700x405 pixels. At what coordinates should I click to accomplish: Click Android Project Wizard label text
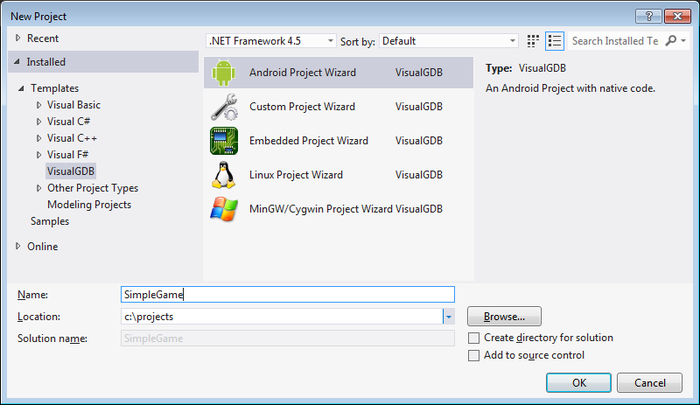tap(303, 72)
